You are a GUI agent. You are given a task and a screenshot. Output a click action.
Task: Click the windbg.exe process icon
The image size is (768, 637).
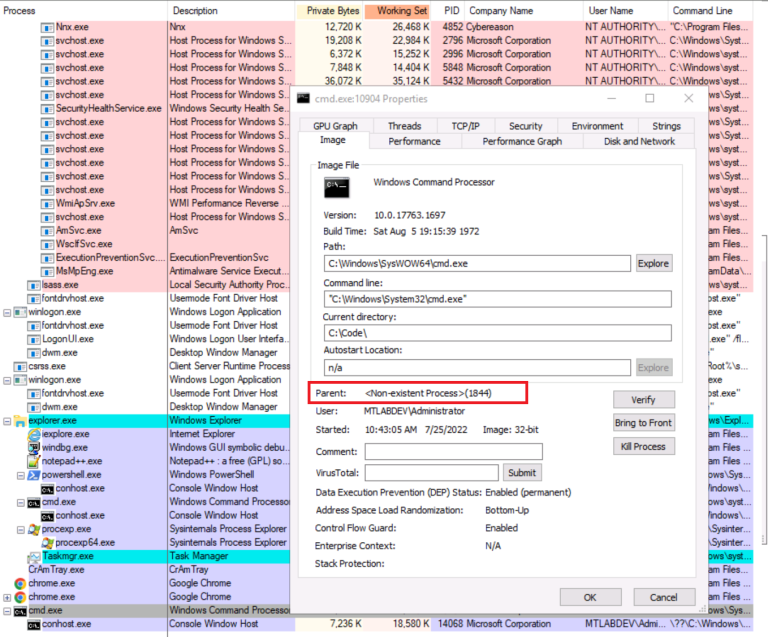(x=34, y=448)
